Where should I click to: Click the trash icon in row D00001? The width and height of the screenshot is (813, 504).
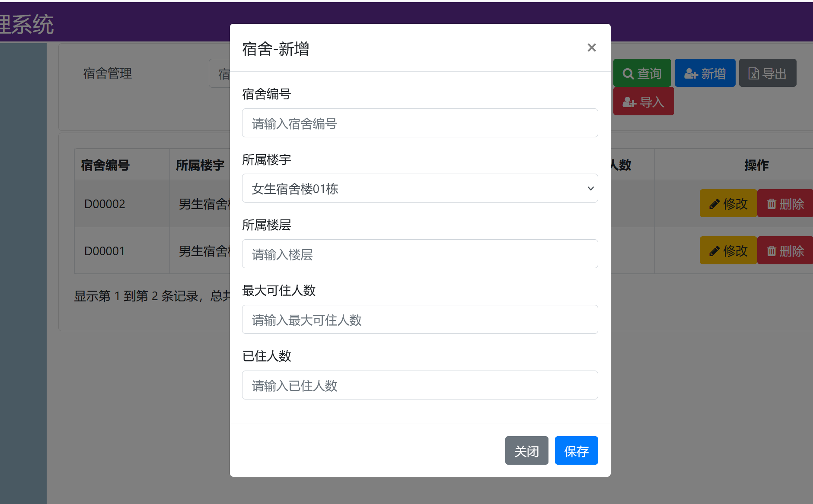[x=772, y=251]
